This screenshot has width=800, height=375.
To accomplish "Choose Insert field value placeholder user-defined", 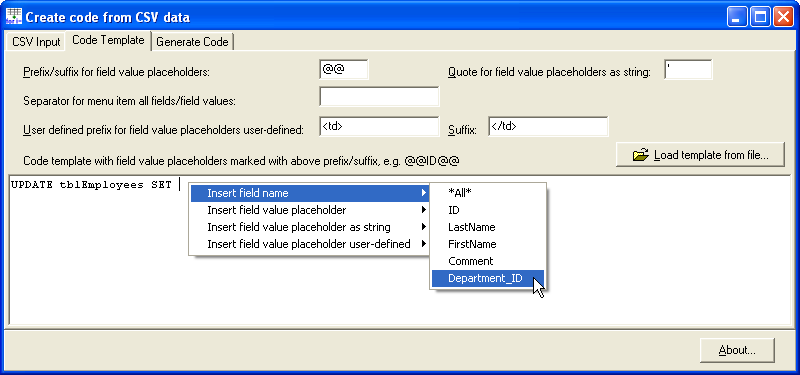I will [x=309, y=244].
